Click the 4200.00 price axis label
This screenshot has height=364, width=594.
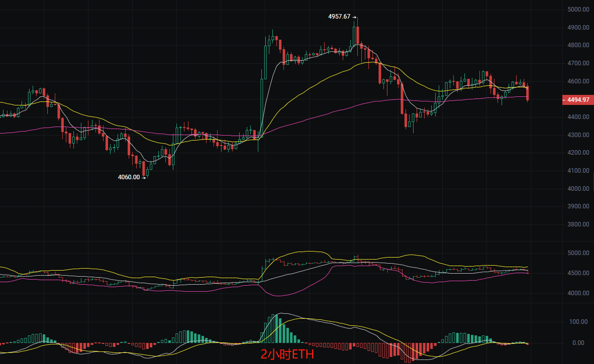tap(578, 153)
